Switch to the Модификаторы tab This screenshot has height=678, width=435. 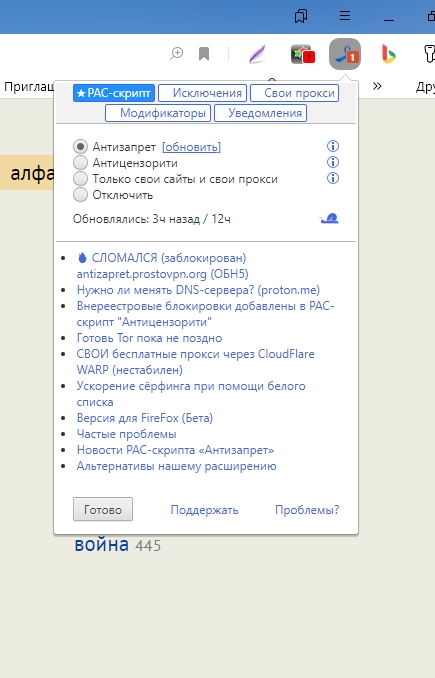pos(158,113)
